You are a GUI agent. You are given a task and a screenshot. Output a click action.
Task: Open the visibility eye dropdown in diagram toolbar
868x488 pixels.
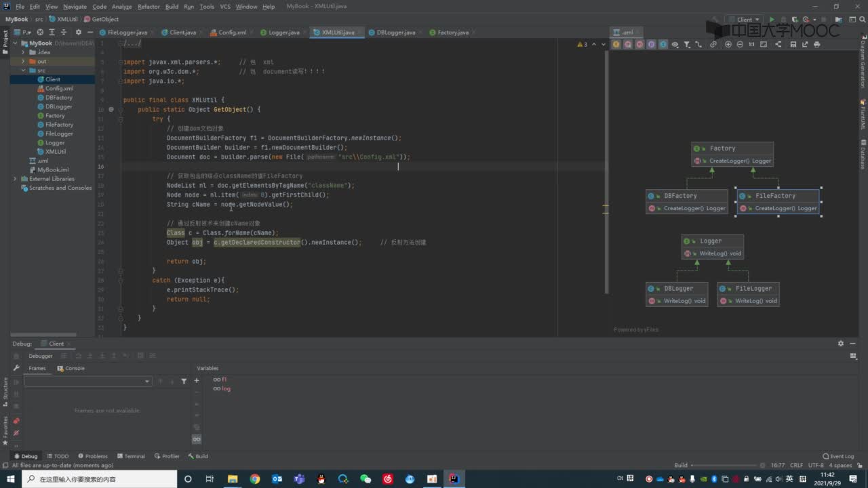point(675,44)
